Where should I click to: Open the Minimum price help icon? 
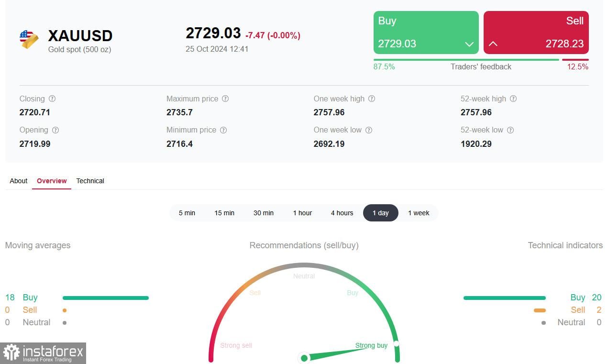(223, 130)
